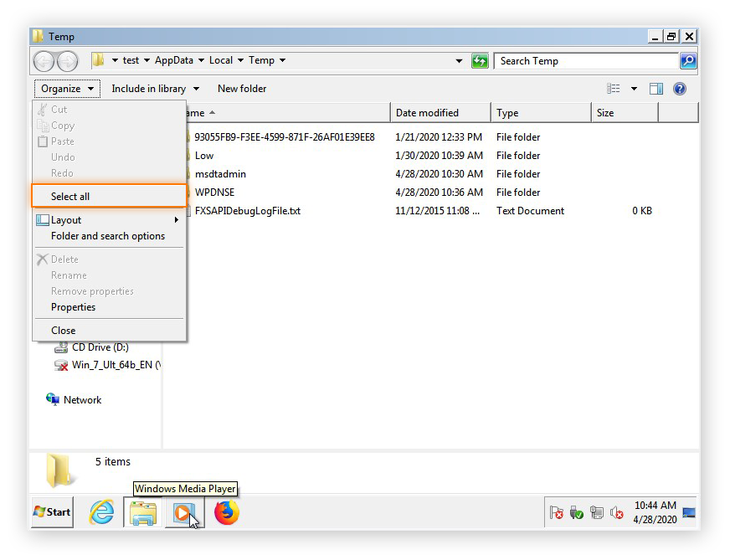Viewport: 730px width, 560px height.
Task: Click the Safely Remove Hardware tray icon
Action: click(x=576, y=511)
